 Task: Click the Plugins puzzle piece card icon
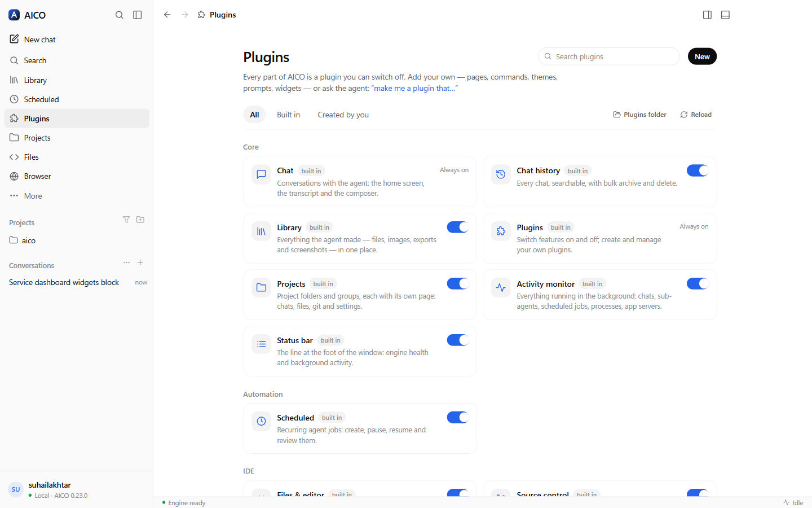tap(501, 231)
